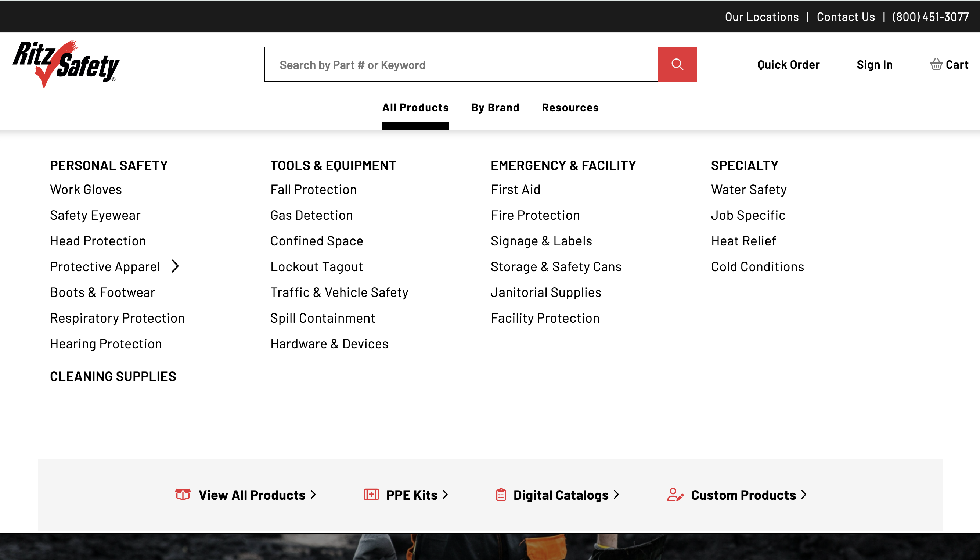Expand the Protective Apparel submenu arrow

pos(175,266)
